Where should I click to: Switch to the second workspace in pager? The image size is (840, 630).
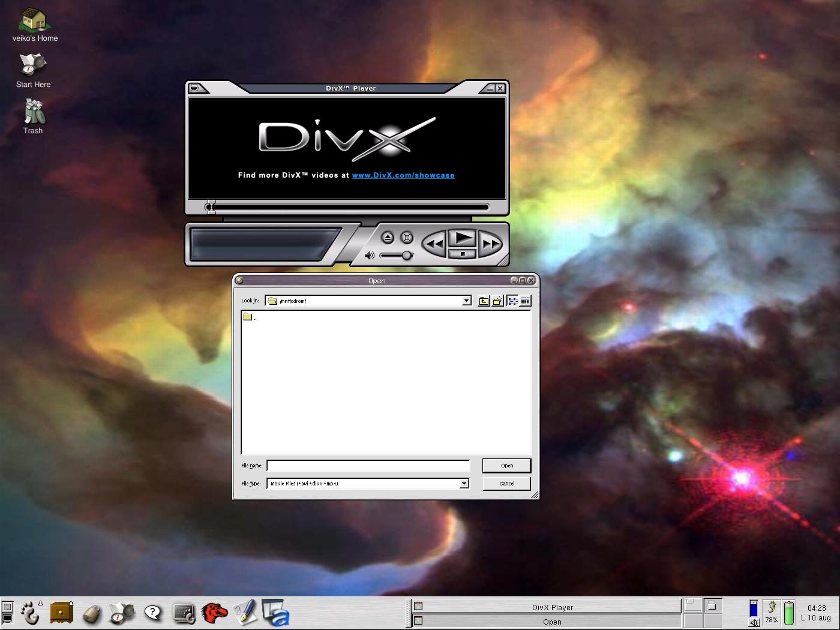713,605
